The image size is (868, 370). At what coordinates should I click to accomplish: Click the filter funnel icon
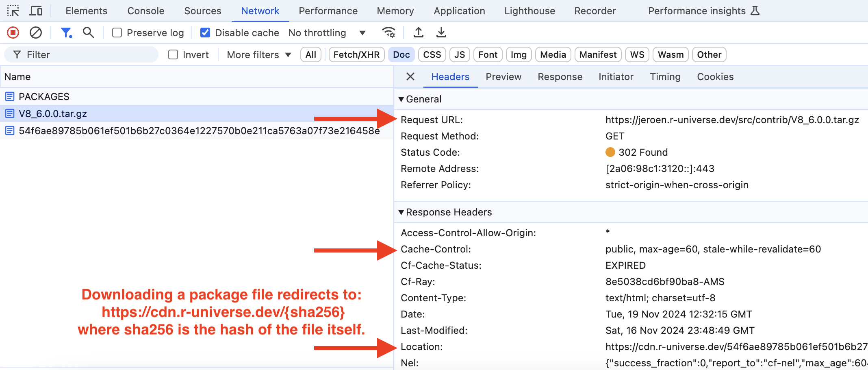66,33
